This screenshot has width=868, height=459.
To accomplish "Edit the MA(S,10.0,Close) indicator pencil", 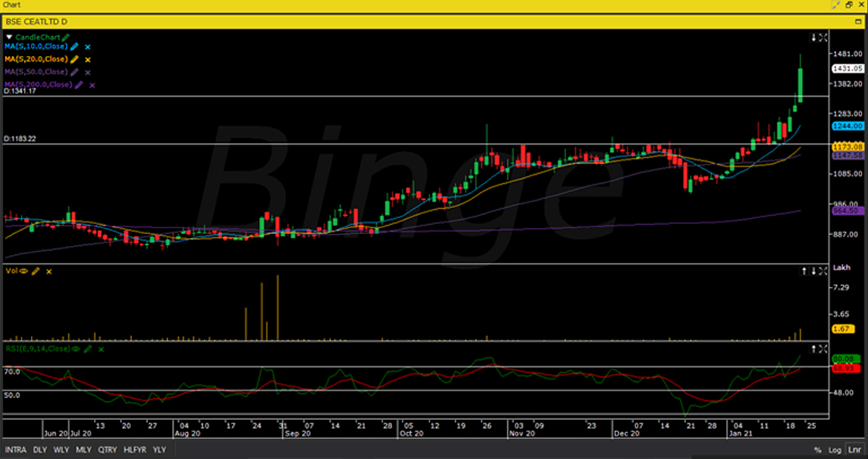I will pos(74,47).
